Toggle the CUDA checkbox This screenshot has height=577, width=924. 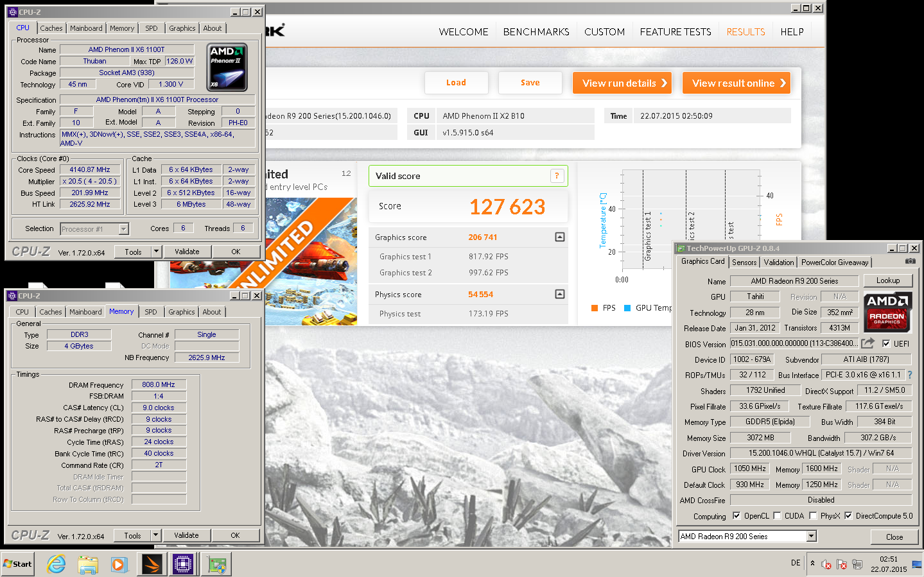777,515
